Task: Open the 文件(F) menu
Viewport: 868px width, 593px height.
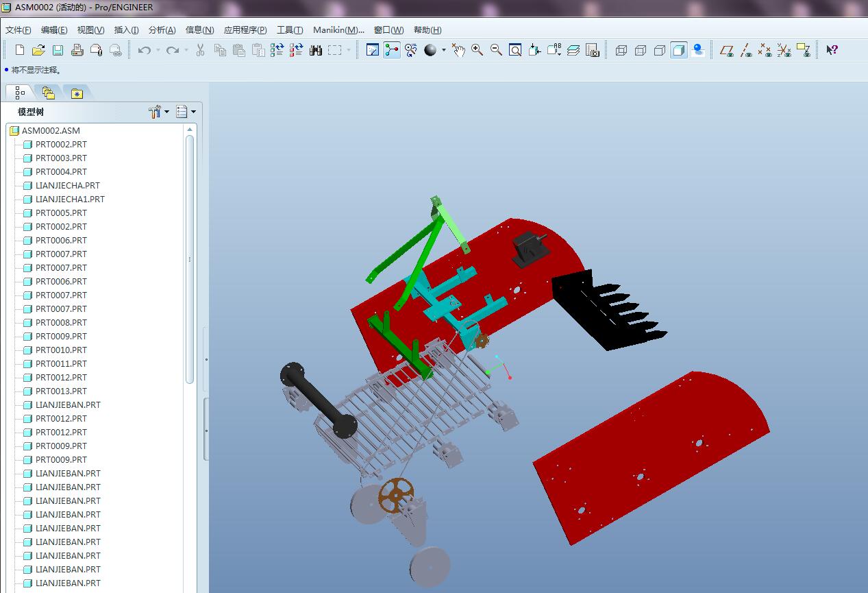Action: click(x=18, y=30)
